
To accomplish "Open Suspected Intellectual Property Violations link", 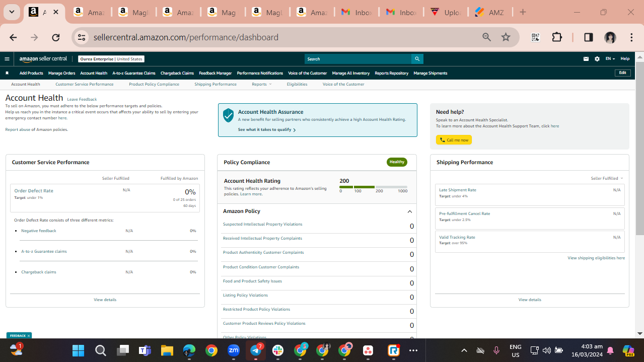I will click(x=263, y=224).
